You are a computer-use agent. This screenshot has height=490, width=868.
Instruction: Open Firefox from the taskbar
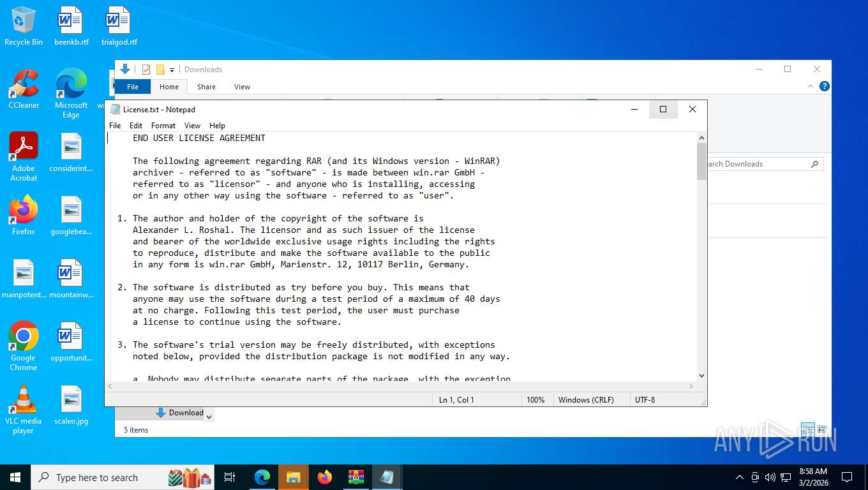(325, 477)
